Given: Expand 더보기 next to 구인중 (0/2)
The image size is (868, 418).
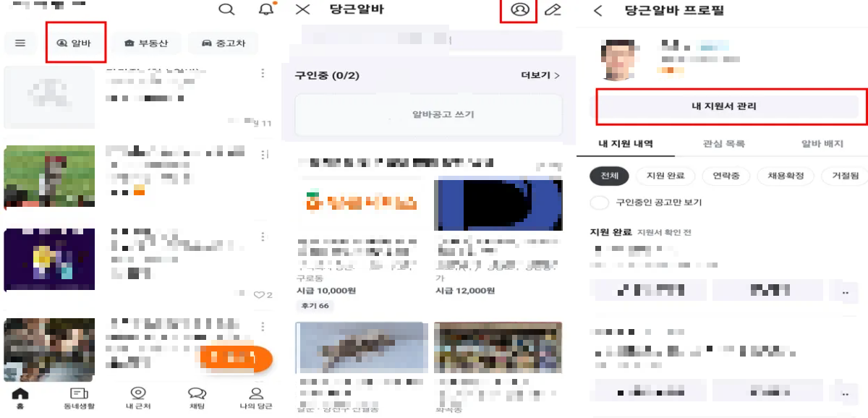Looking at the screenshot, I should pos(537,75).
